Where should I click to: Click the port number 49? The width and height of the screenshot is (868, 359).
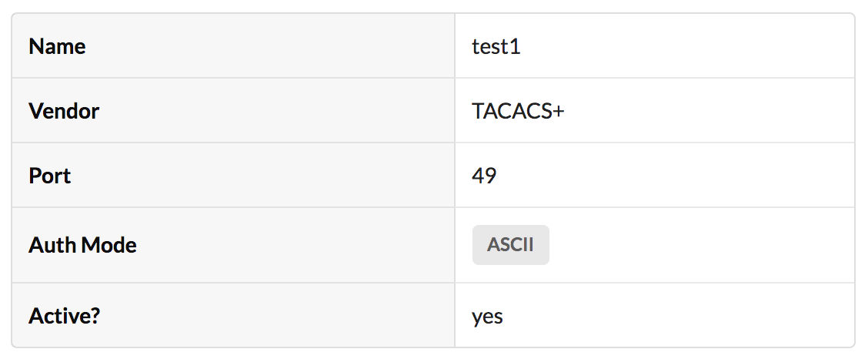coord(484,176)
